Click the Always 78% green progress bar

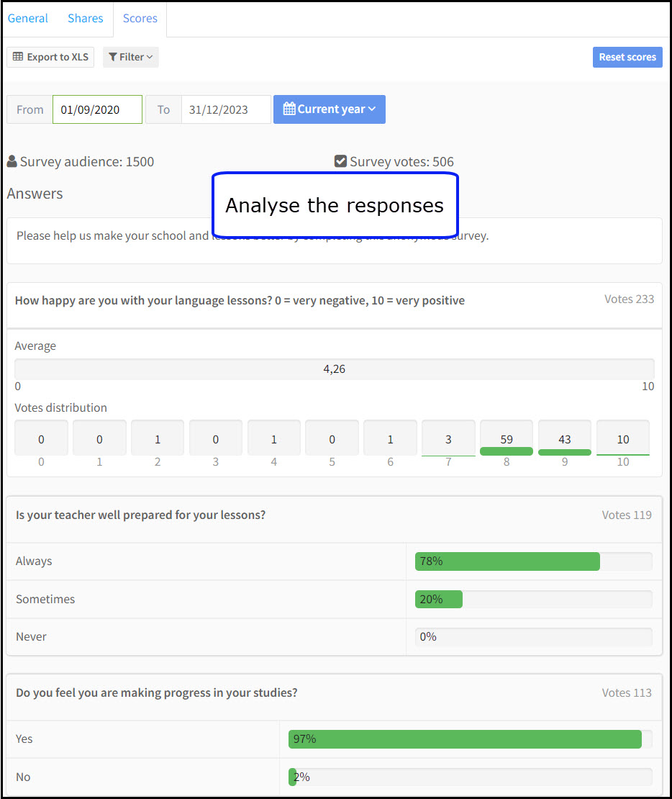(x=507, y=561)
